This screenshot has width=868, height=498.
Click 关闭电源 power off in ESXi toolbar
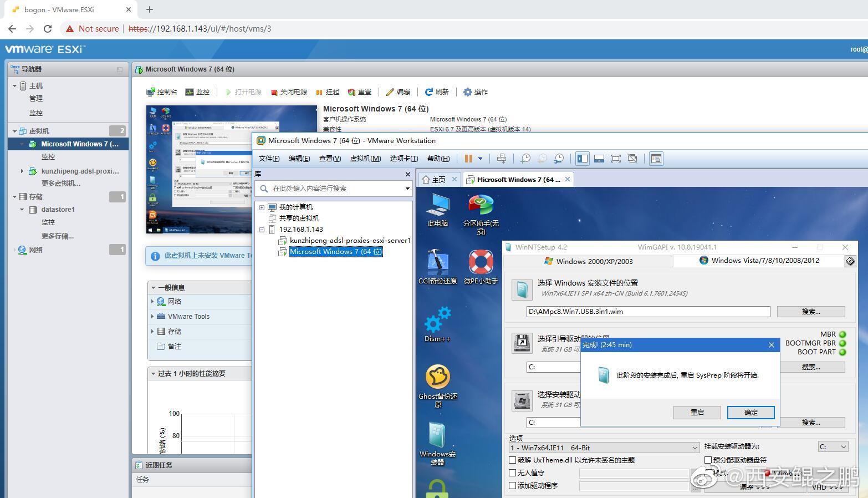click(289, 92)
